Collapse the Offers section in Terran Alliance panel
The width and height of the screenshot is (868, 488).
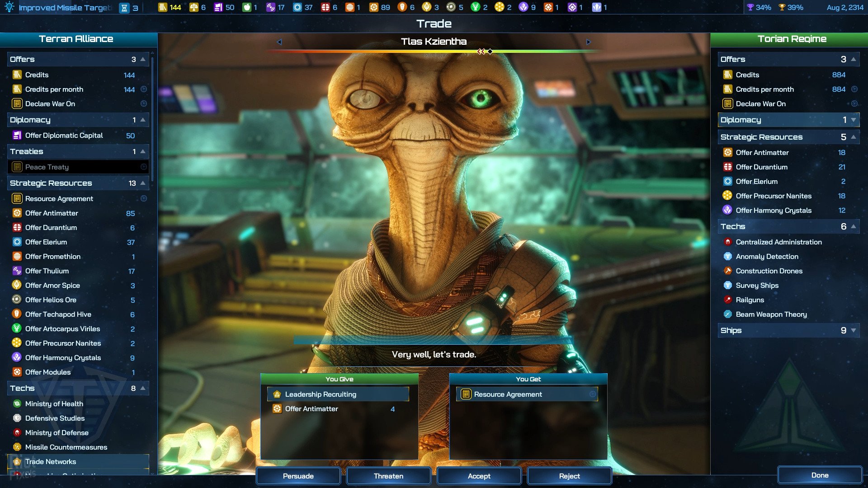(142, 59)
